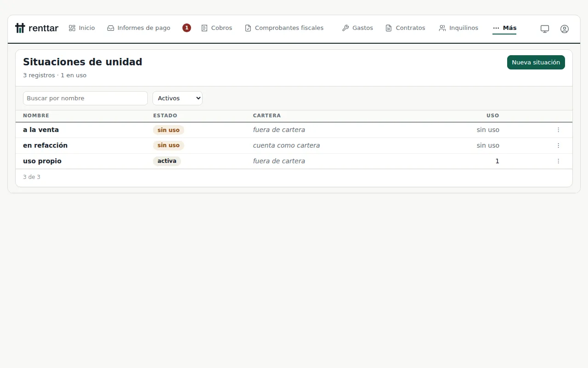This screenshot has height=368, width=588.
Task: Open the Gastos section
Action: pyautogui.click(x=357, y=28)
